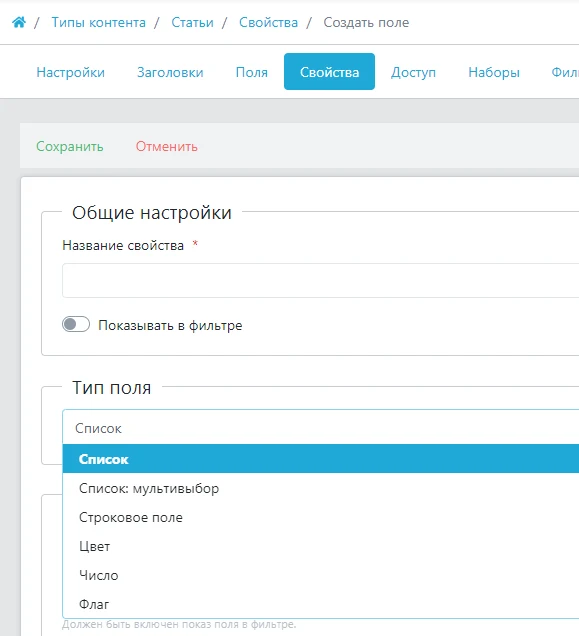Click the red 'Отменить' button

pyautogui.click(x=167, y=146)
